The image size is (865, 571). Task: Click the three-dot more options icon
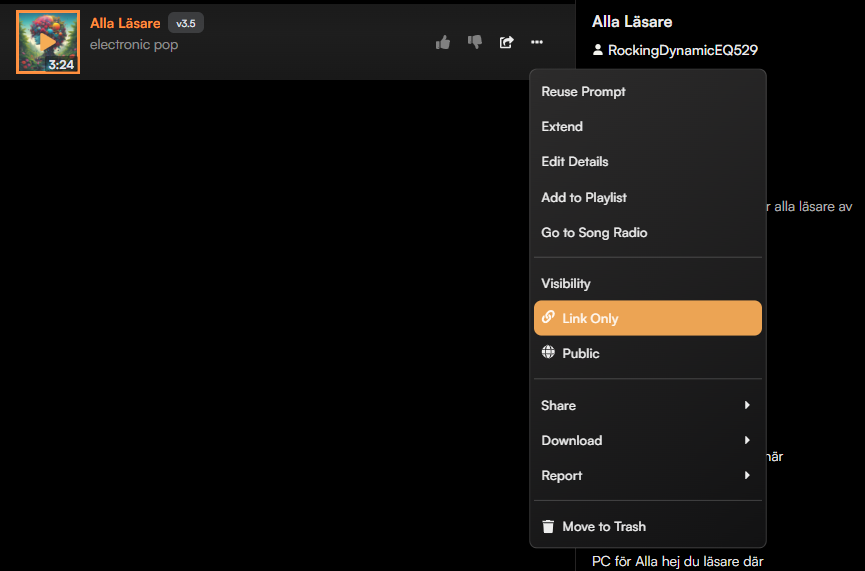pyautogui.click(x=537, y=42)
